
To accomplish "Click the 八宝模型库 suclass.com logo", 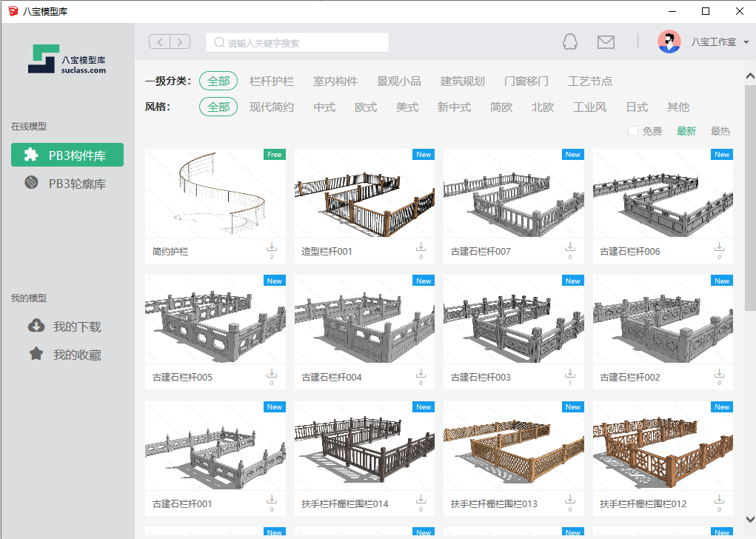I will click(67, 59).
